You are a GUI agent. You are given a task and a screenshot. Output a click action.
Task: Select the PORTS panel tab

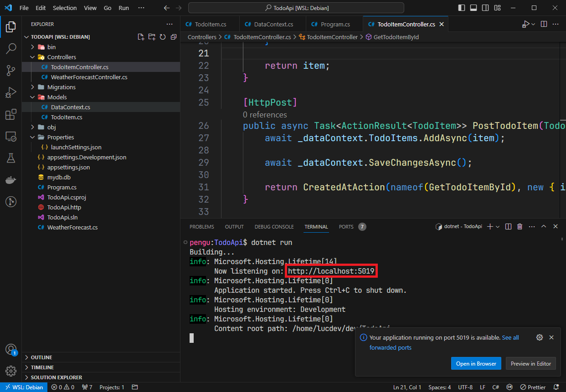click(x=346, y=226)
